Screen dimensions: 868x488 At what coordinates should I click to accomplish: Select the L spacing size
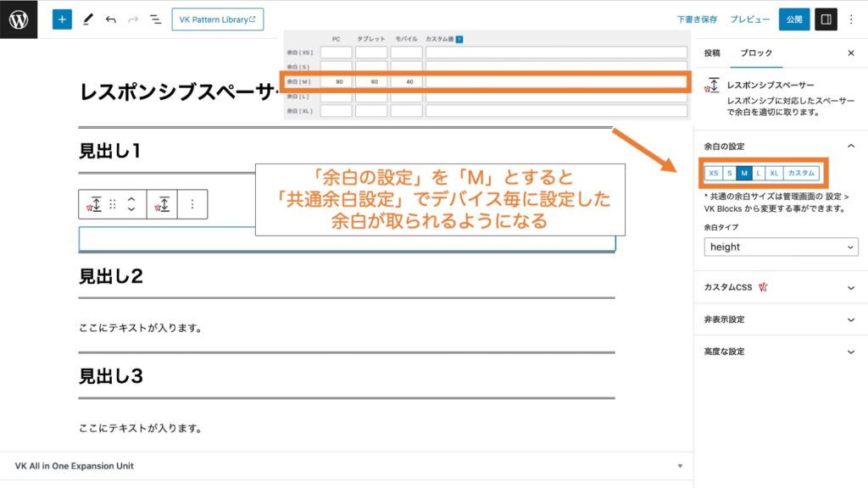coord(759,173)
